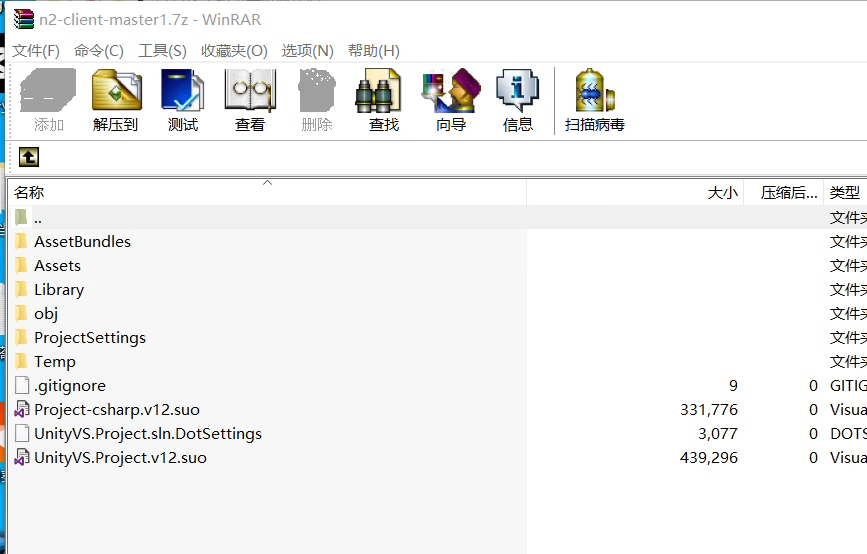Image resolution: width=867 pixels, height=554 pixels.
Task: Select the Library folder name
Action: point(59,290)
